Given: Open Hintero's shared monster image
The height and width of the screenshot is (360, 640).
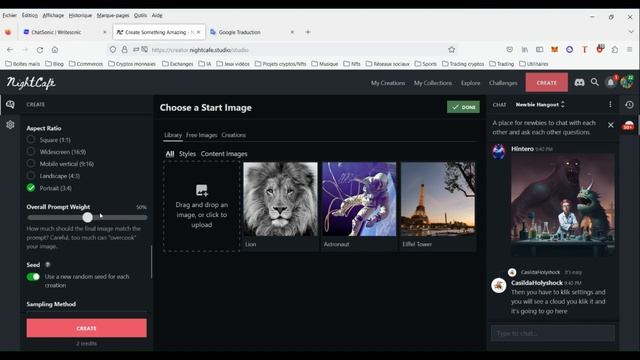Looking at the screenshot, I should click(563, 205).
